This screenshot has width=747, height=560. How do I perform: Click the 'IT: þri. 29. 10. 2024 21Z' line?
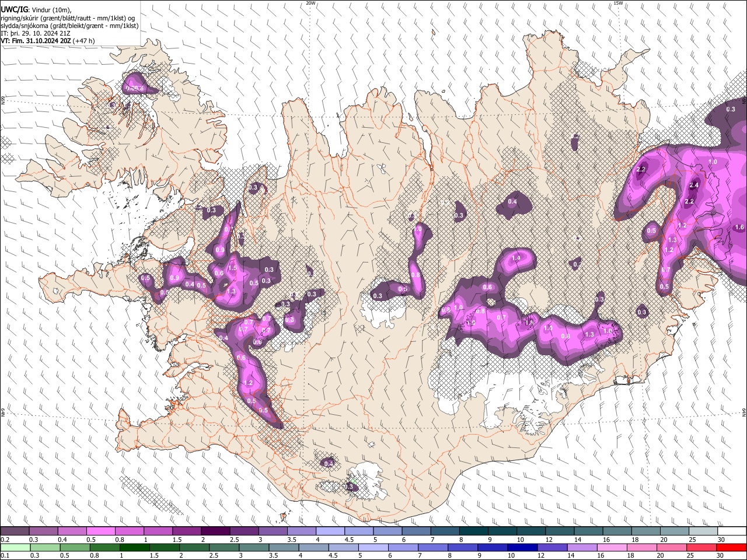36,33
